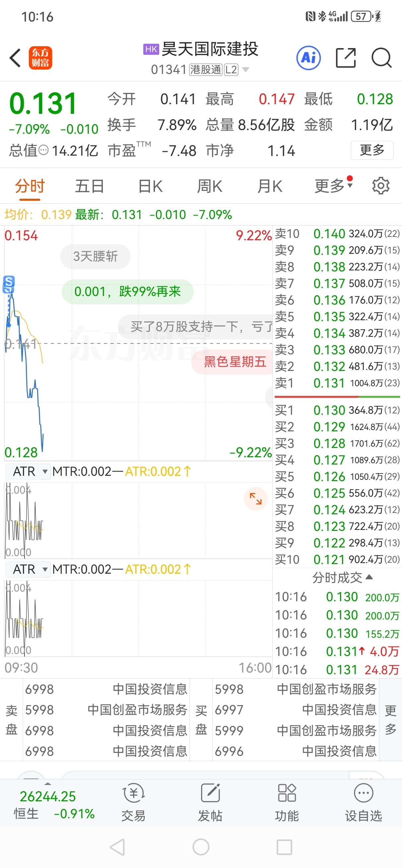Select the 买1 0.130 order row
The height and width of the screenshot is (868, 402).
pyautogui.click(x=337, y=410)
